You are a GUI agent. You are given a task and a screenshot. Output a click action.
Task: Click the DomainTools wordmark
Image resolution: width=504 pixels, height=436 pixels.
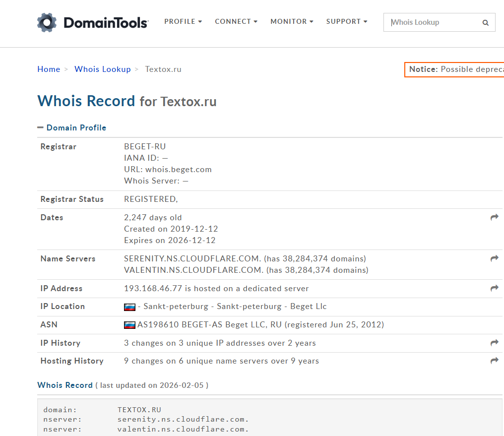106,23
